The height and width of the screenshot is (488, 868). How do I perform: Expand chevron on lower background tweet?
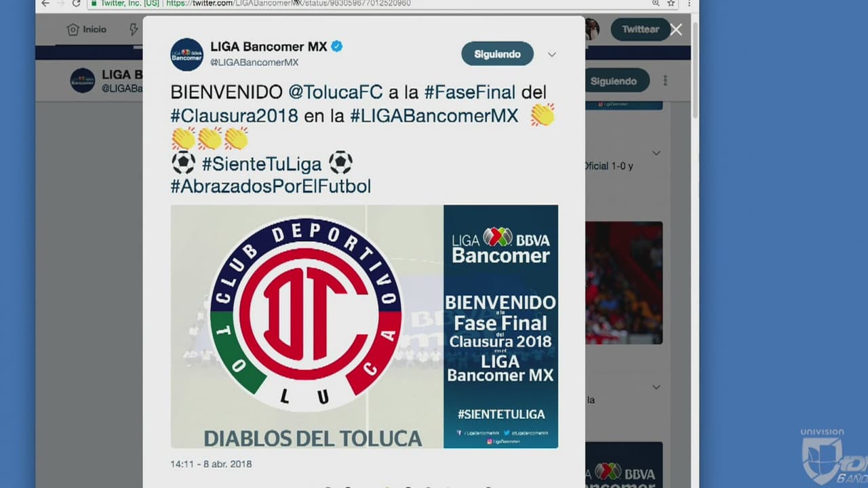(x=656, y=387)
